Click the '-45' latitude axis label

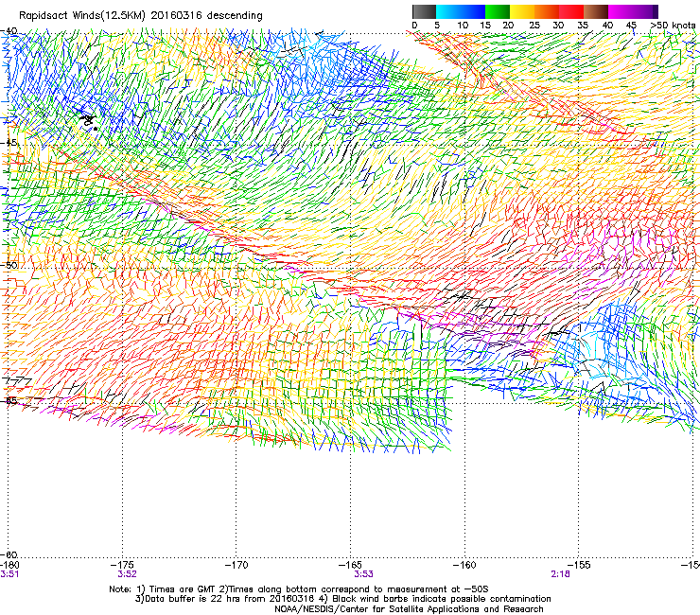point(9,143)
